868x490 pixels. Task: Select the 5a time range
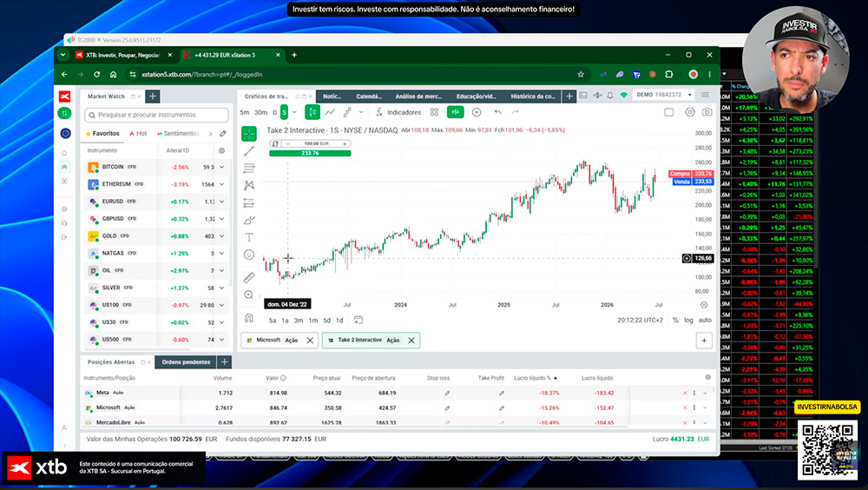(x=273, y=321)
